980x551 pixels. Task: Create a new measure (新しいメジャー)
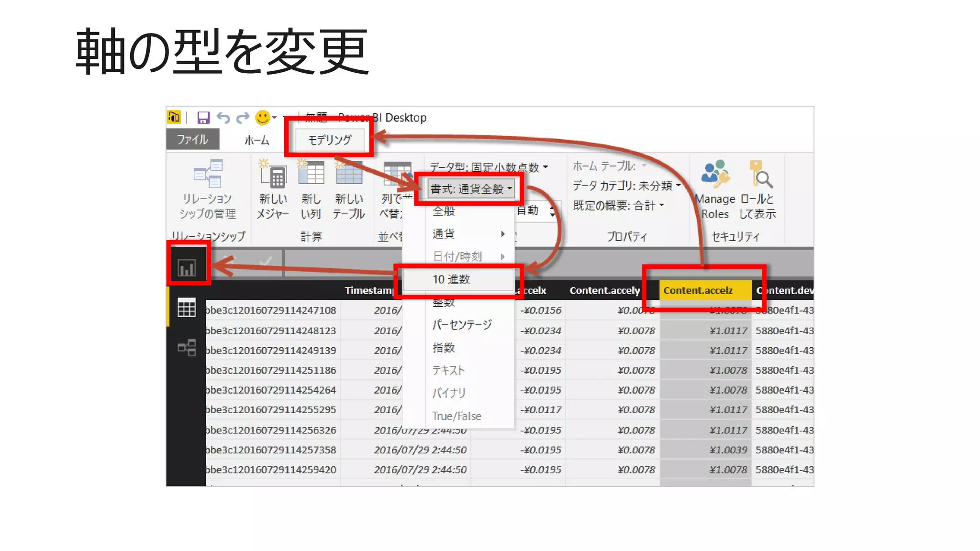click(x=273, y=189)
